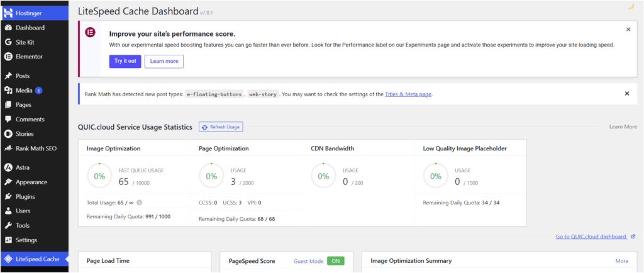
Task: Click the CCSS: 0 value
Action: [208, 203]
